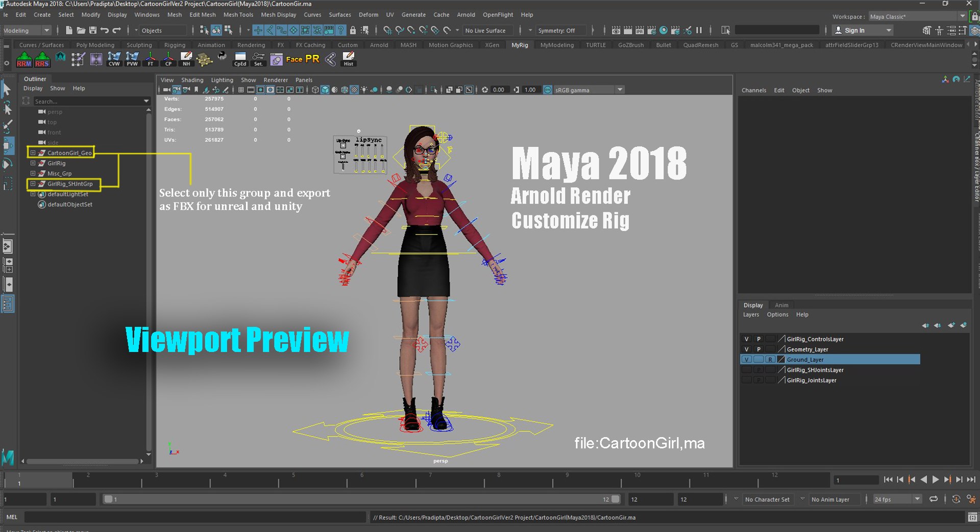Open the PVW shelf tool

[x=133, y=59]
